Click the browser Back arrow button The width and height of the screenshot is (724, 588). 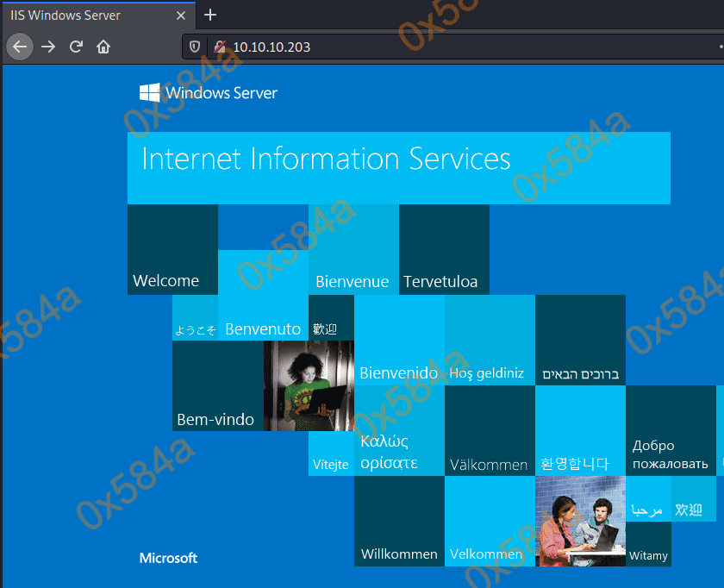click(19, 47)
